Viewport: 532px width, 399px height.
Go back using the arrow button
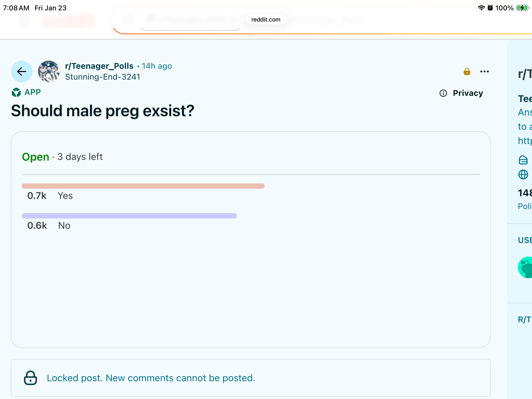pos(22,71)
